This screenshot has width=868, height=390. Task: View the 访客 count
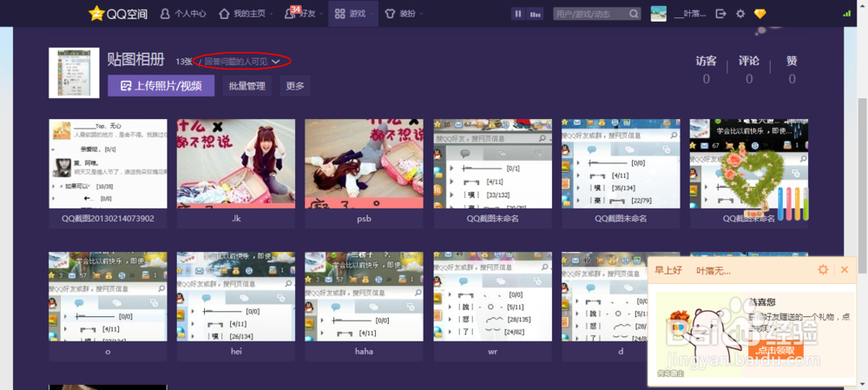point(707,79)
